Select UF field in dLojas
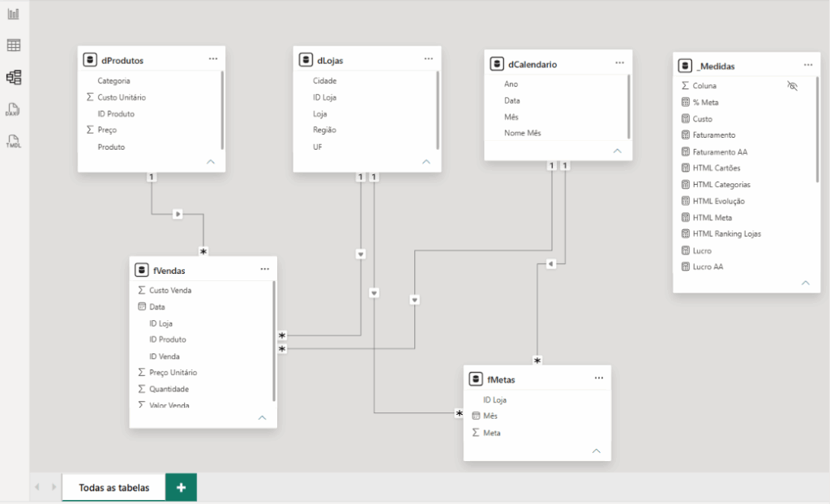The width and height of the screenshot is (830, 504). click(x=318, y=147)
